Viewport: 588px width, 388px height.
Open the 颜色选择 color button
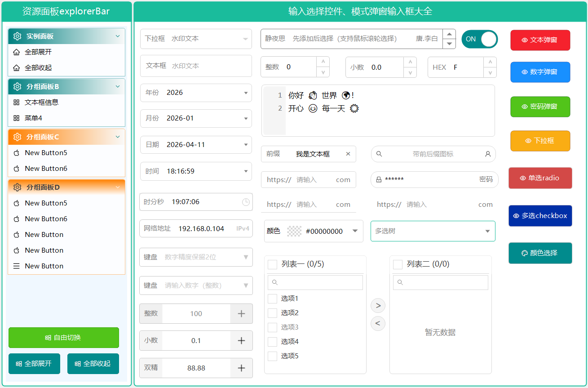point(540,253)
